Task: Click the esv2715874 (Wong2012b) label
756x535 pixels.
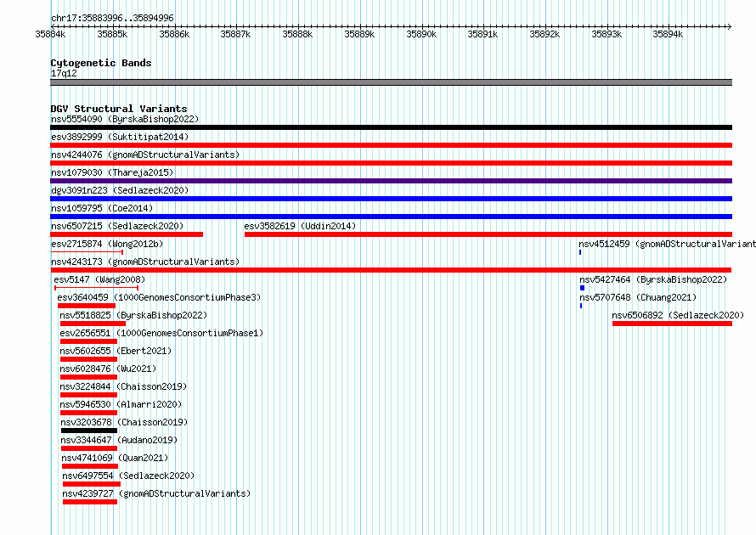Action: (107, 244)
